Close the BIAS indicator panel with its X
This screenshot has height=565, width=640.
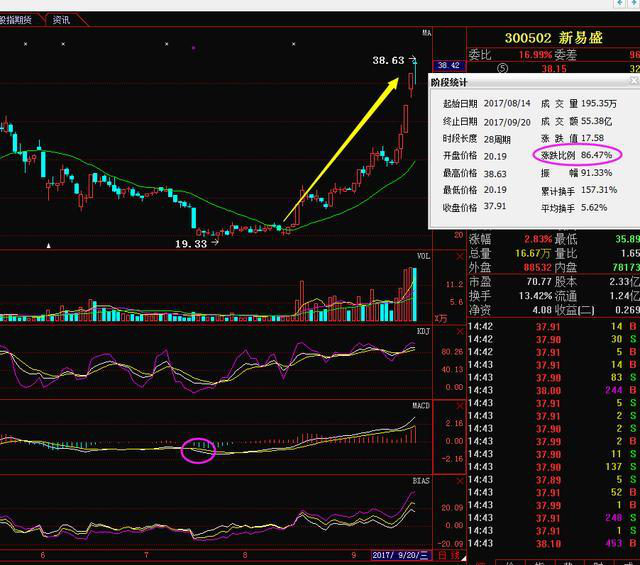coord(460,481)
